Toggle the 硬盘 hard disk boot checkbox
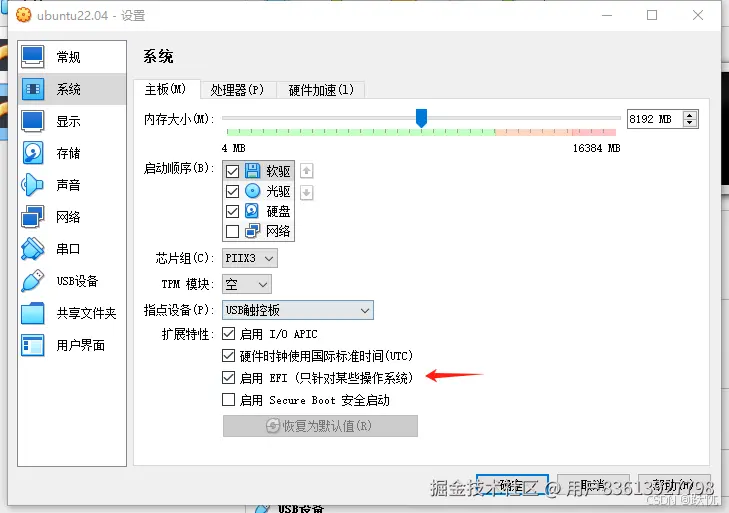Viewport: 729px width, 513px height. tap(232, 211)
